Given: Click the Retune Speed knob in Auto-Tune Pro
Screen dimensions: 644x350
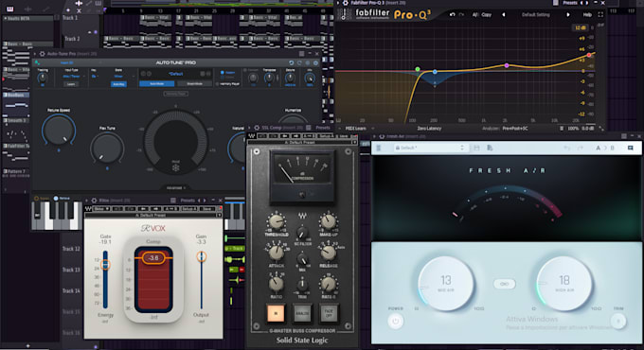Looking at the screenshot, I should [x=59, y=131].
